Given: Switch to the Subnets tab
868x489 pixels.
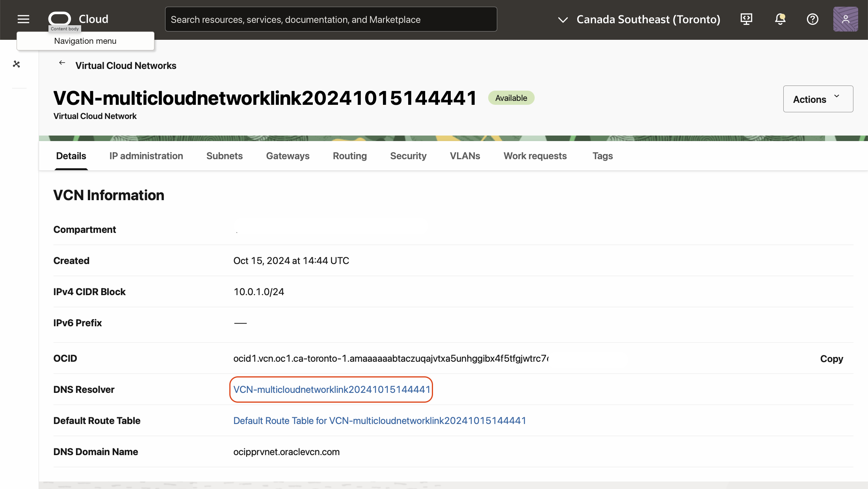Looking at the screenshot, I should (224, 156).
